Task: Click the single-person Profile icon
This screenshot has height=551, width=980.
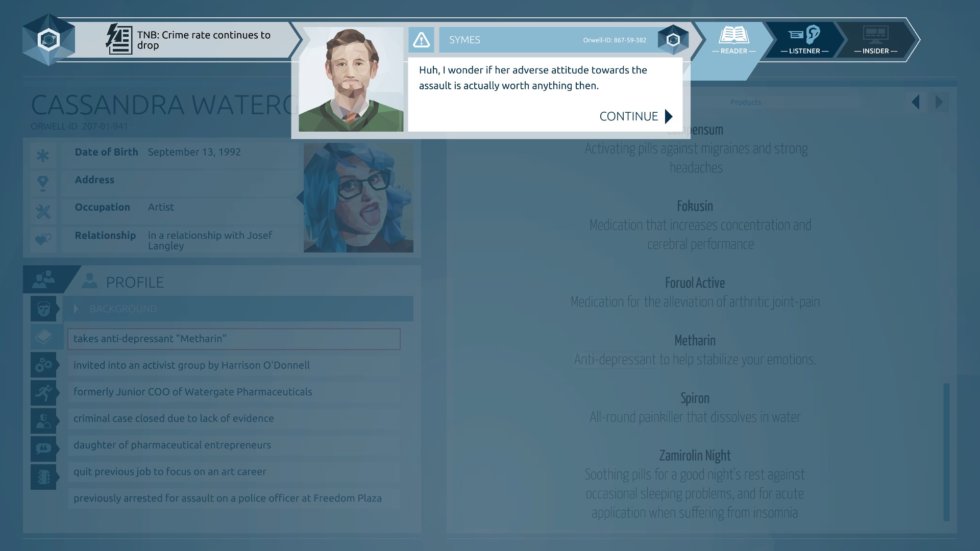Action: point(90,281)
